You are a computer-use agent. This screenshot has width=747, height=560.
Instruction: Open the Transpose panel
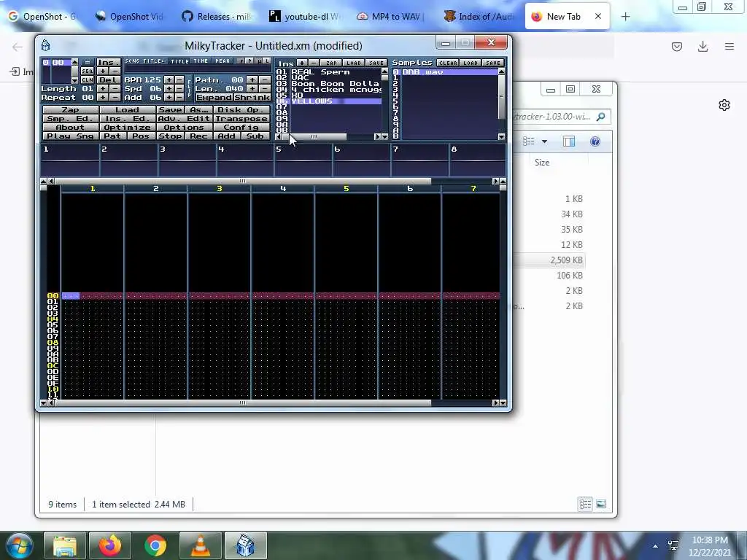point(242,119)
